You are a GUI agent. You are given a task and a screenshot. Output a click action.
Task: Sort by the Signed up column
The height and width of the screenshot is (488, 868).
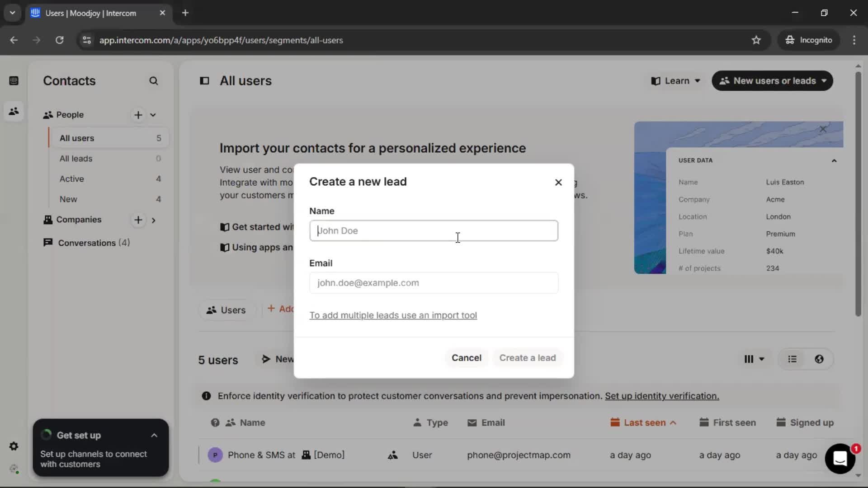tap(805, 423)
